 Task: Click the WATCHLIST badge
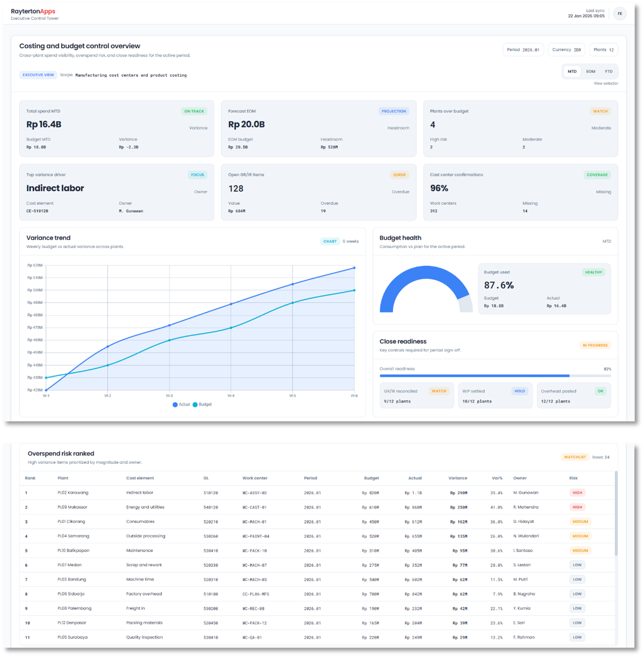click(574, 457)
